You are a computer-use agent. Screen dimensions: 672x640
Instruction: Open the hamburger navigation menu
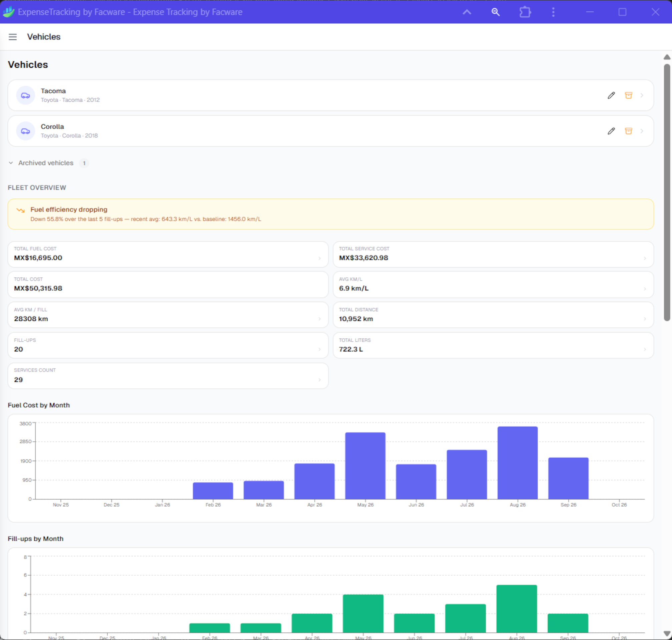click(x=13, y=37)
